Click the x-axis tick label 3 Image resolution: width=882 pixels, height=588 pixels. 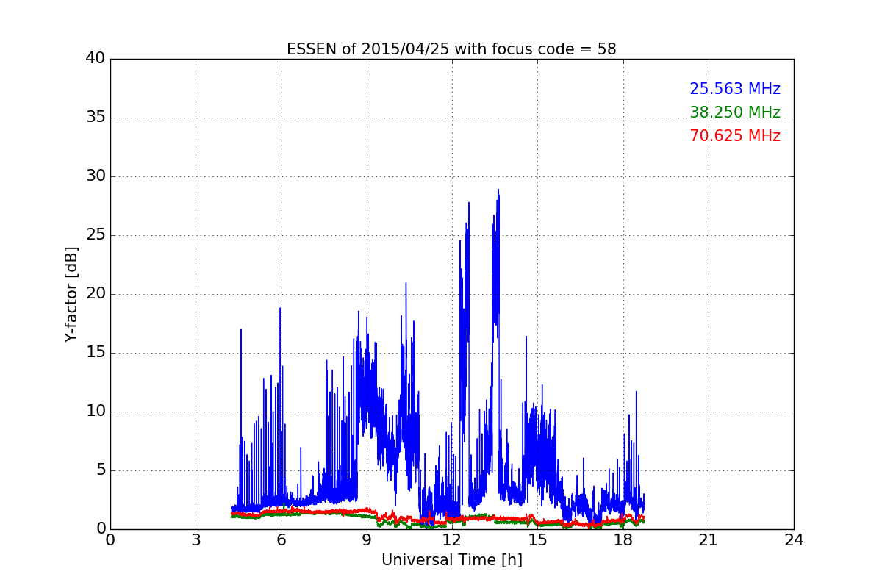click(196, 540)
